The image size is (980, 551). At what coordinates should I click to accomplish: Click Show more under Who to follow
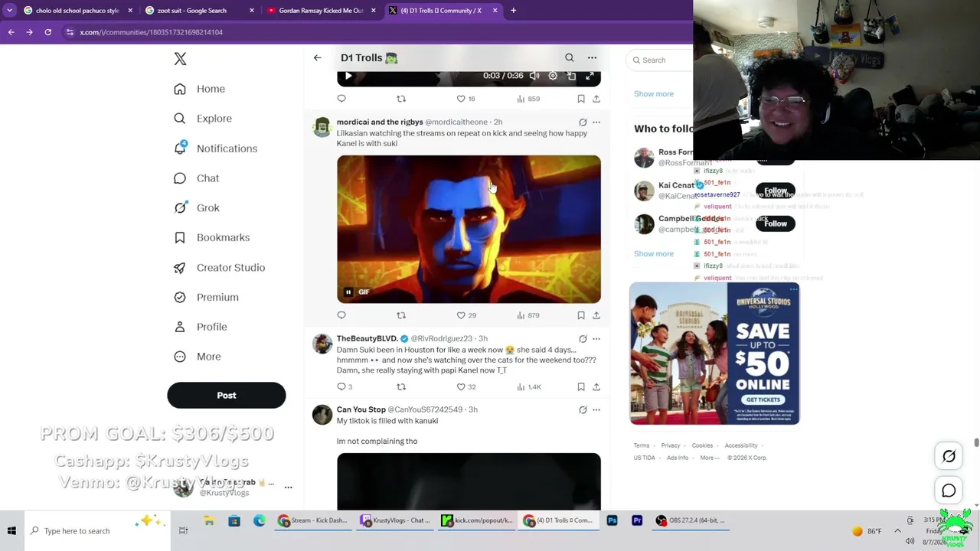click(654, 253)
